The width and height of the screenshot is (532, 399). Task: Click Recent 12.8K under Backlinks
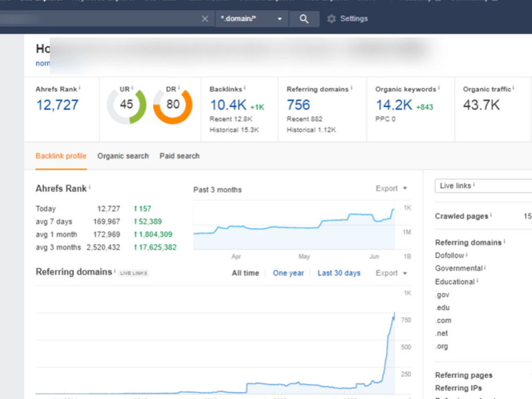pos(231,119)
